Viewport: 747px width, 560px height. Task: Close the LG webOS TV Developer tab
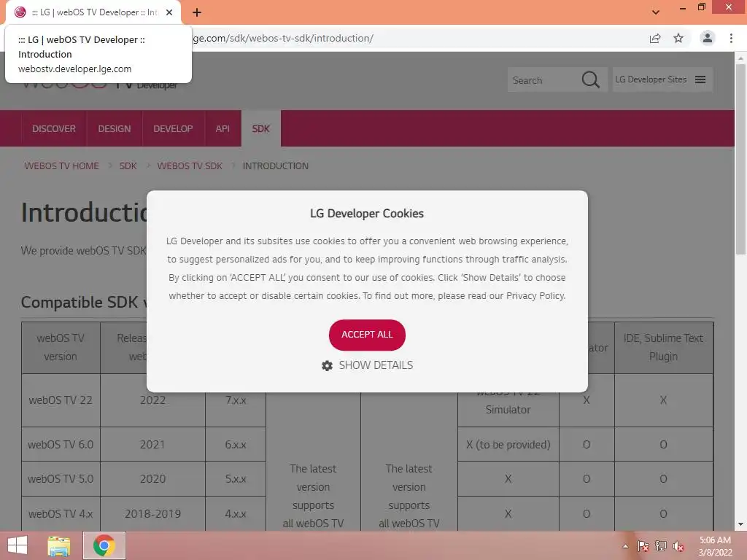point(169,12)
